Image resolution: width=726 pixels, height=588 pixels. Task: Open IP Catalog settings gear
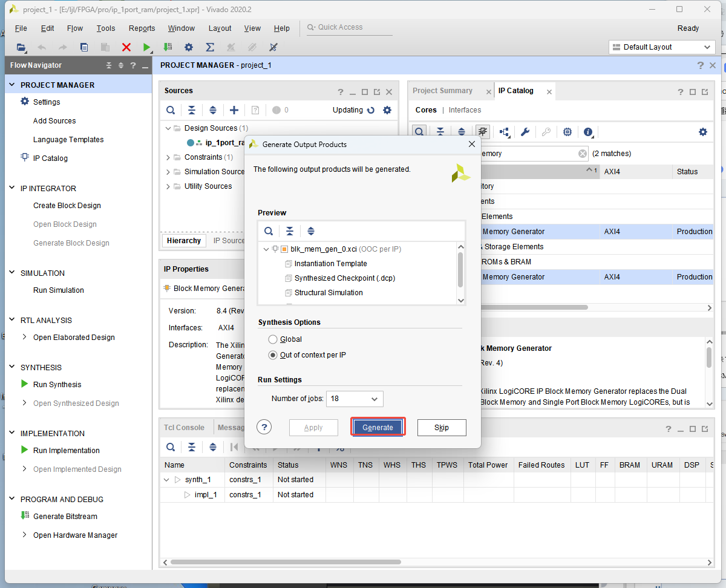click(702, 132)
